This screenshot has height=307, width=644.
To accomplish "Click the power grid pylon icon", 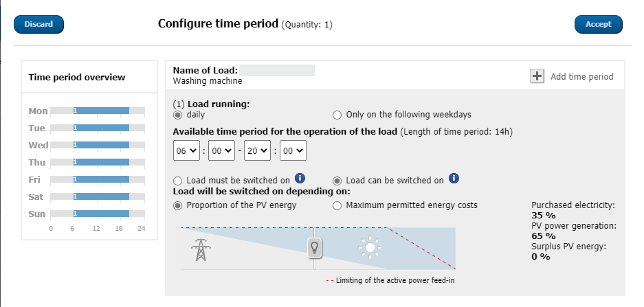I will [201, 249].
